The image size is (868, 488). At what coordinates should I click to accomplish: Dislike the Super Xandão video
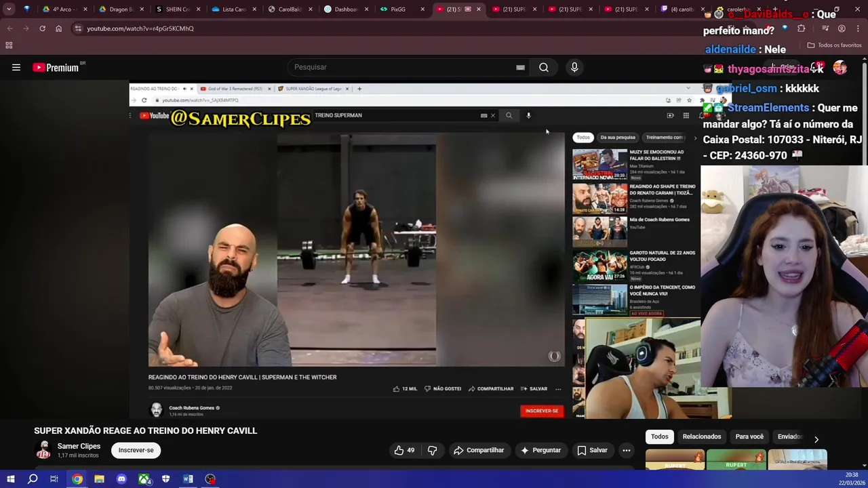click(432, 450)
